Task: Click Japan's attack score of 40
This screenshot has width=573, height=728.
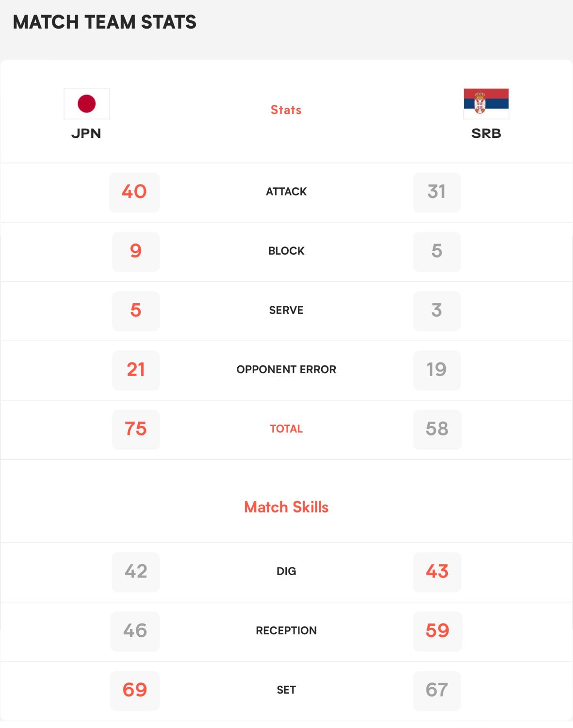Action: coord(134,192)
